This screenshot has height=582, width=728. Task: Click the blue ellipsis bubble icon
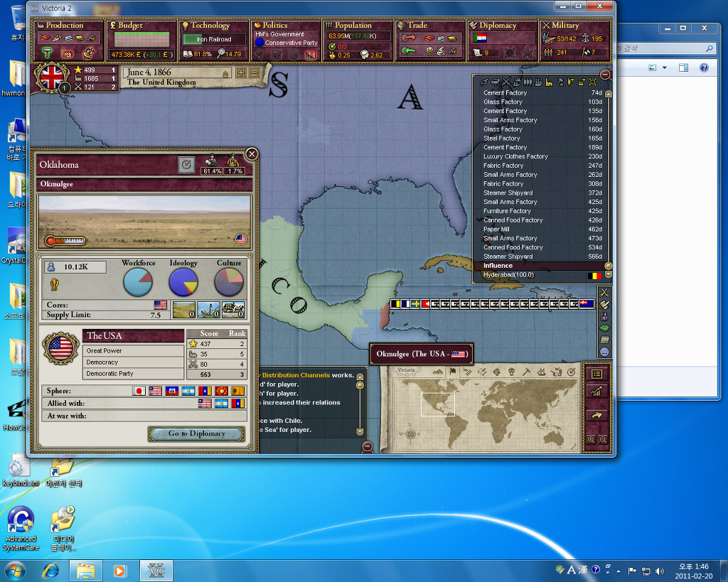point(604,352)
